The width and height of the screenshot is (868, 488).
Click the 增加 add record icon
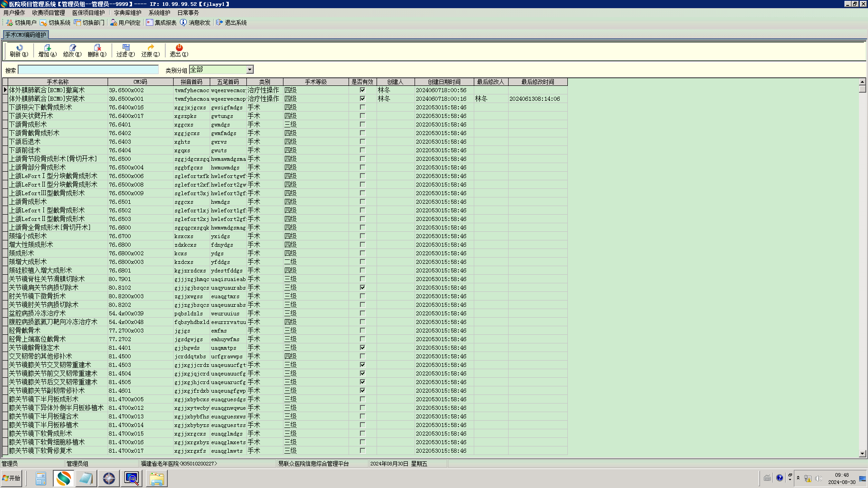pos(47,47)
